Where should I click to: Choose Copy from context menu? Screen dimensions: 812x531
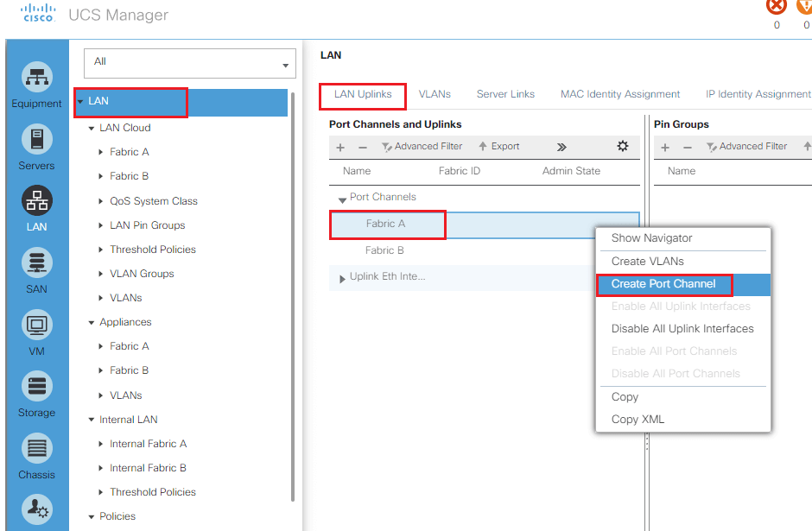pos(683,397)
